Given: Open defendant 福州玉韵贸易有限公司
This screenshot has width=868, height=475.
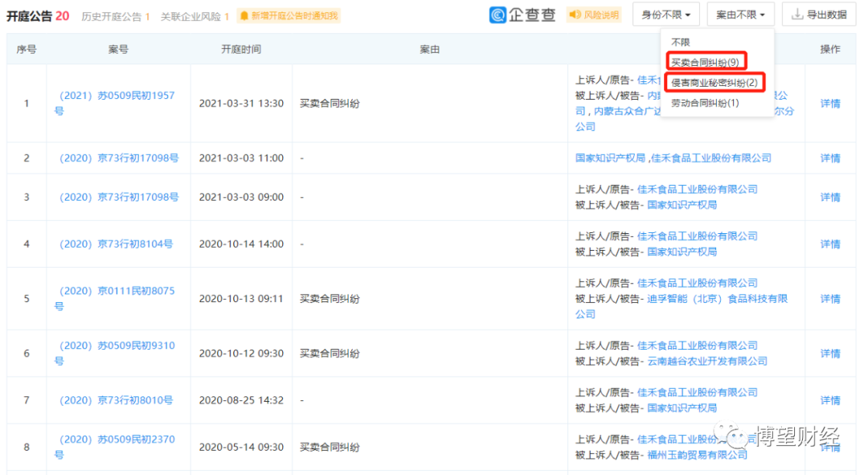Looking at the screenshot, I should pos(697,455).
